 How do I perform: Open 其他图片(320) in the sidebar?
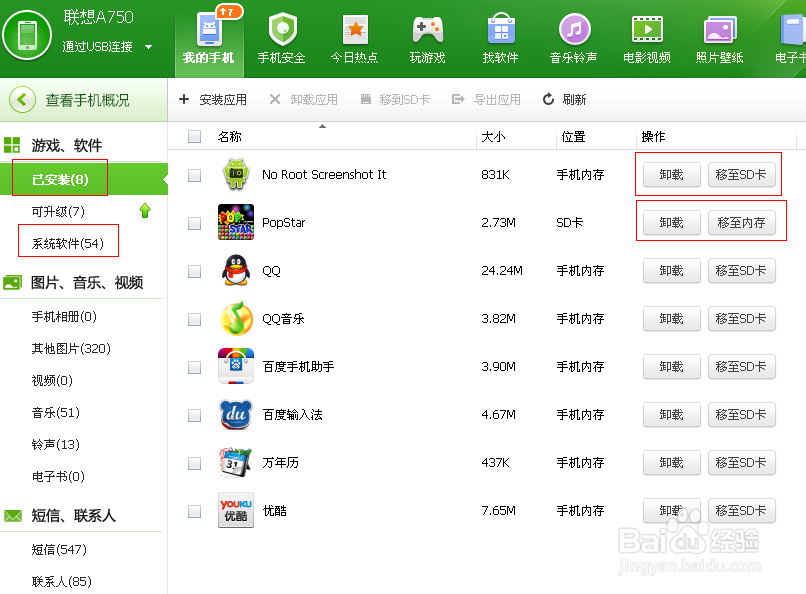[x=71, y=348]
